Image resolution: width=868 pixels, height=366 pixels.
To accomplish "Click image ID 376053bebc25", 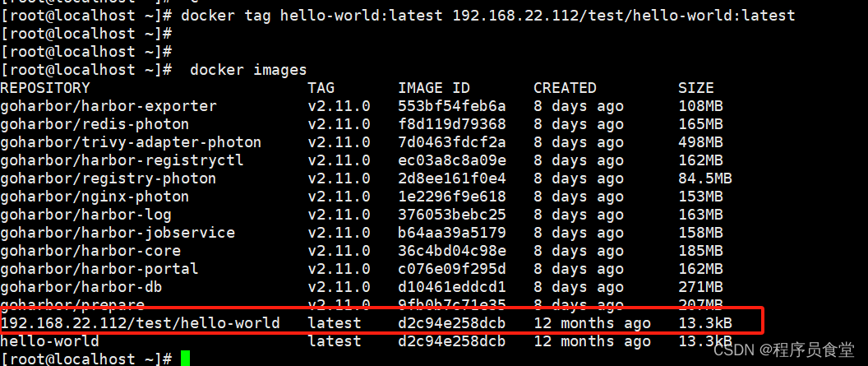I will pos(452,215).
